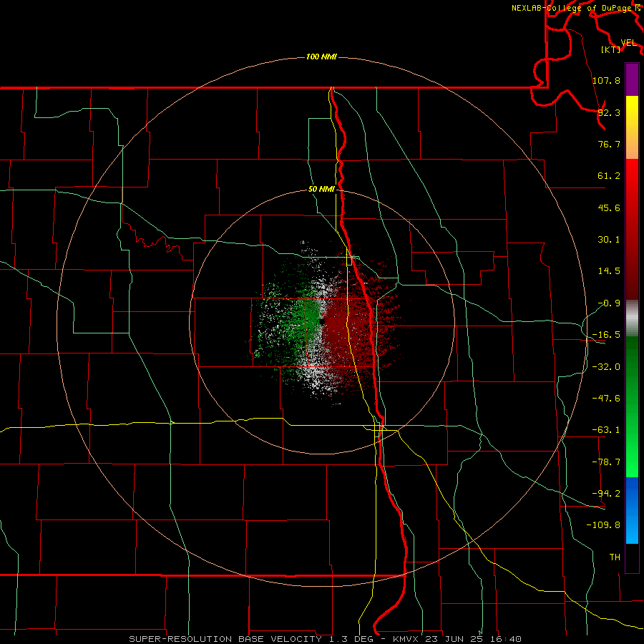Click the 61.2 velocity scale value
Viewport: 644px width, 644px height.
tap(609, 176)
